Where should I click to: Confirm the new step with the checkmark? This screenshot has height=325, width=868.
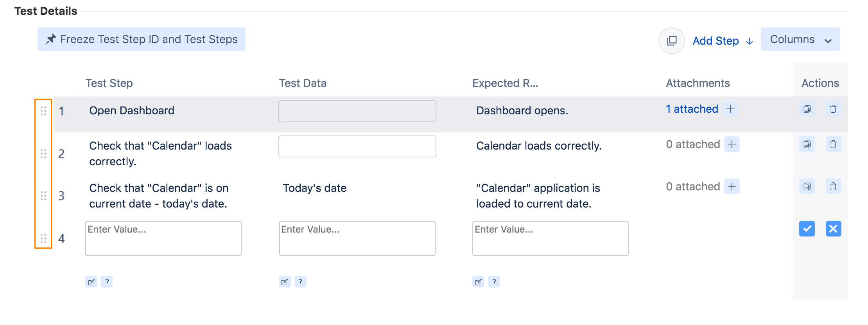807,229
